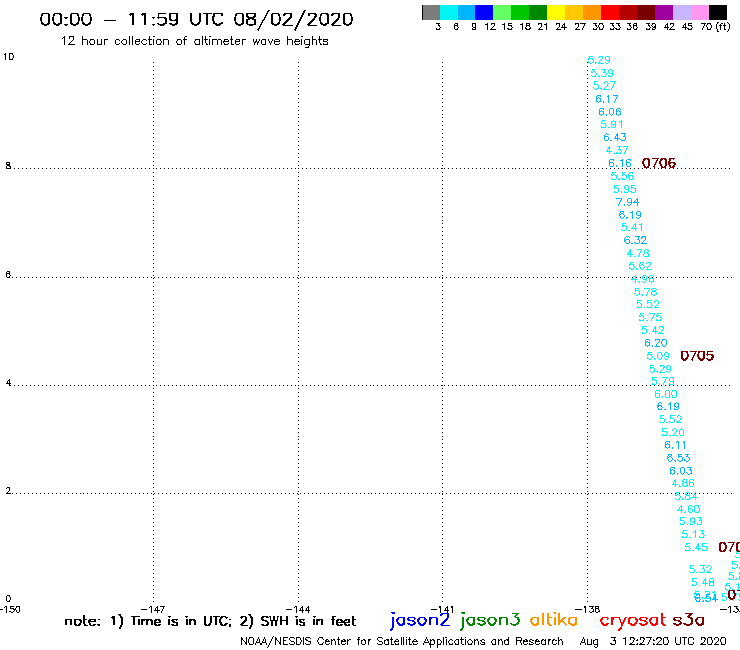Screen dimensions: 740x650
Task: Click the '70 (ft)' scale label
Action: coord(715,26)
